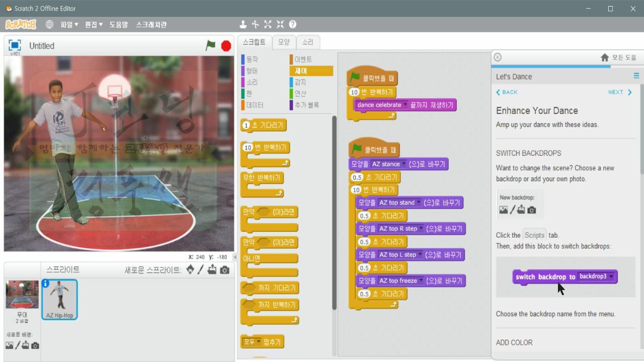Viewport: 644px width, 362px height.
Task: Close the Let's Dance help panel
Action: point(498,57)
